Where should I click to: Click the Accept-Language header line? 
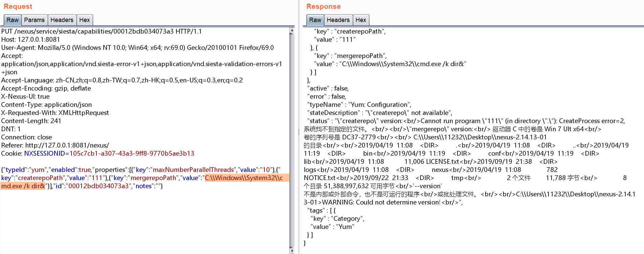point(122,80)
